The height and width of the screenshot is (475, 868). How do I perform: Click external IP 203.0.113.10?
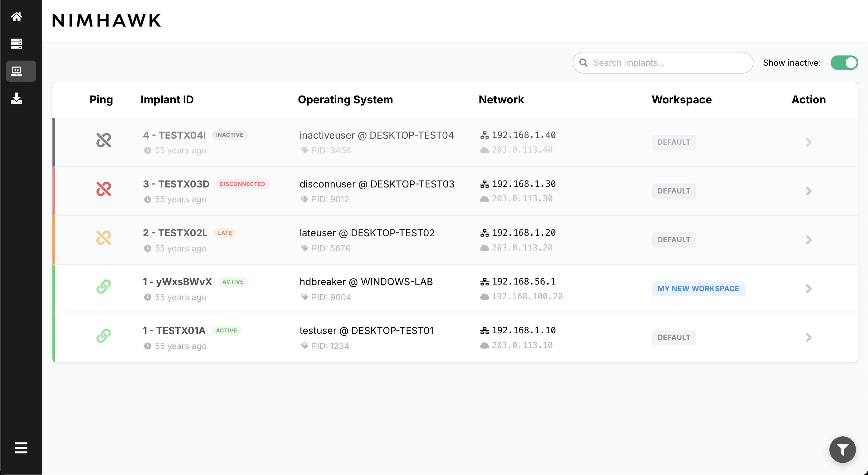522,345
